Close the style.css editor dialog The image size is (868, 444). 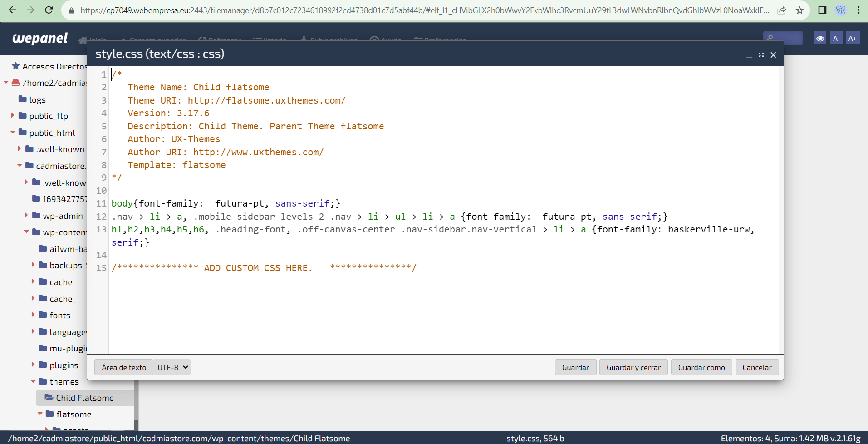[x=773, y=55]
